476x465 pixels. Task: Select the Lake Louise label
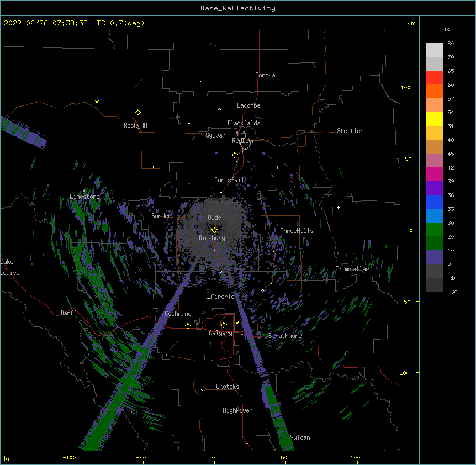coord(10,267)
